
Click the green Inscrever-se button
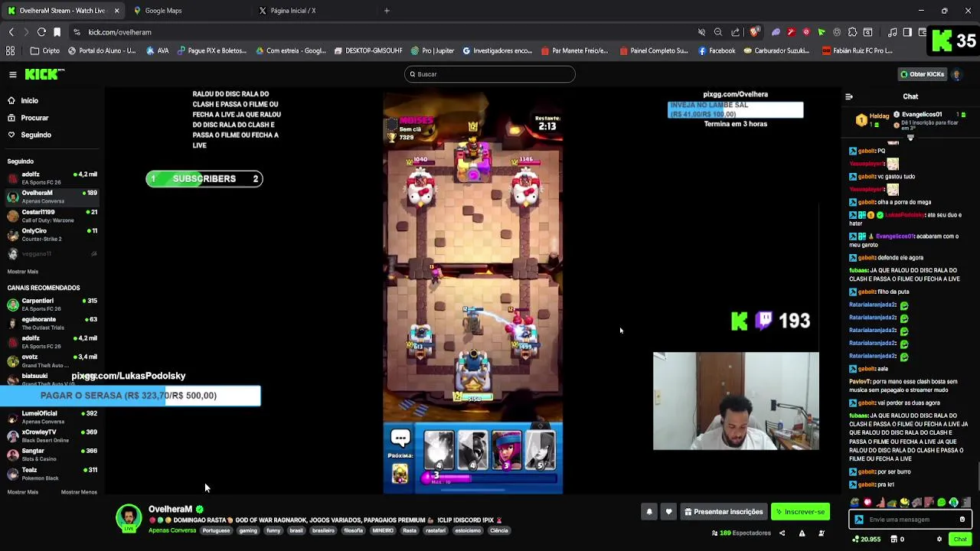(800, 512)
